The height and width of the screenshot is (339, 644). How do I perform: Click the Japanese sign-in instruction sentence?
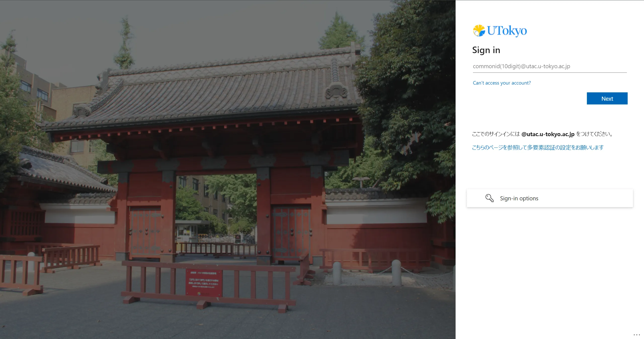(496, 134)
